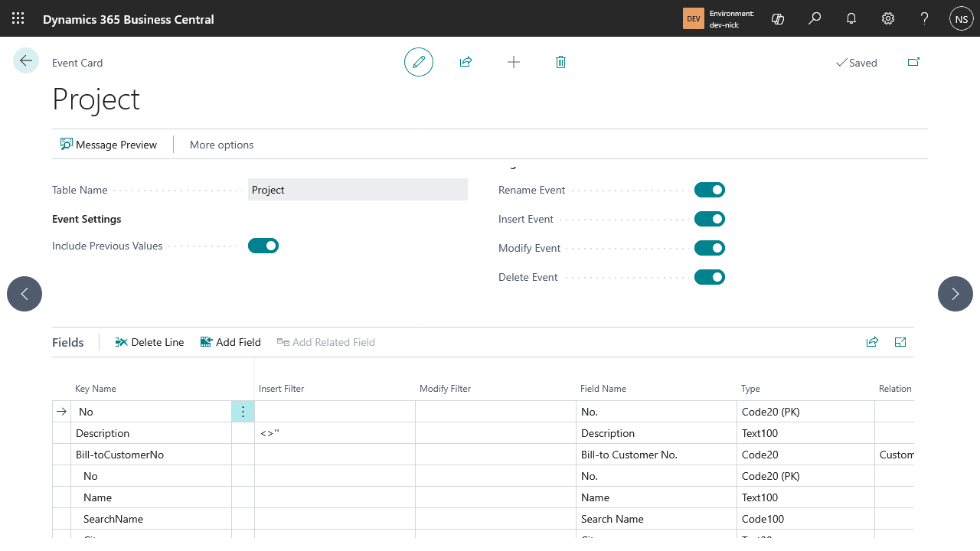The height and width of the screenshot is (551, 980).
Task: Open the notifications bell
Action: tap(851, 18)
